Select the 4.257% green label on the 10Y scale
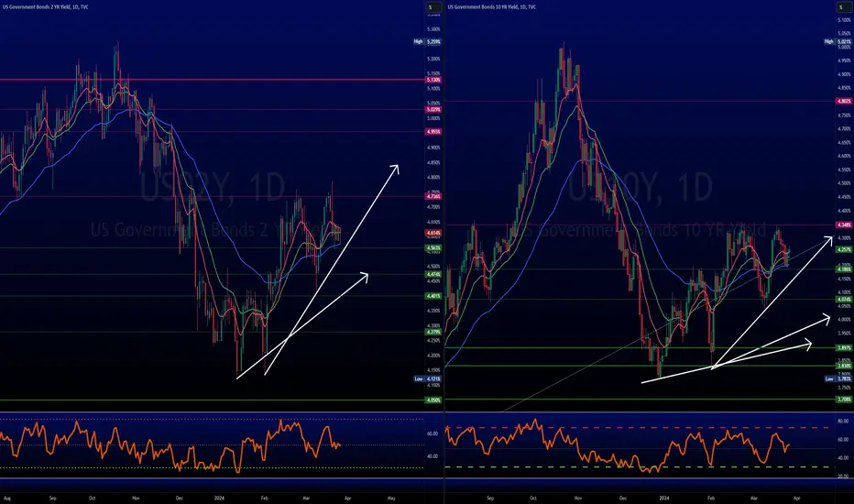 844,249
